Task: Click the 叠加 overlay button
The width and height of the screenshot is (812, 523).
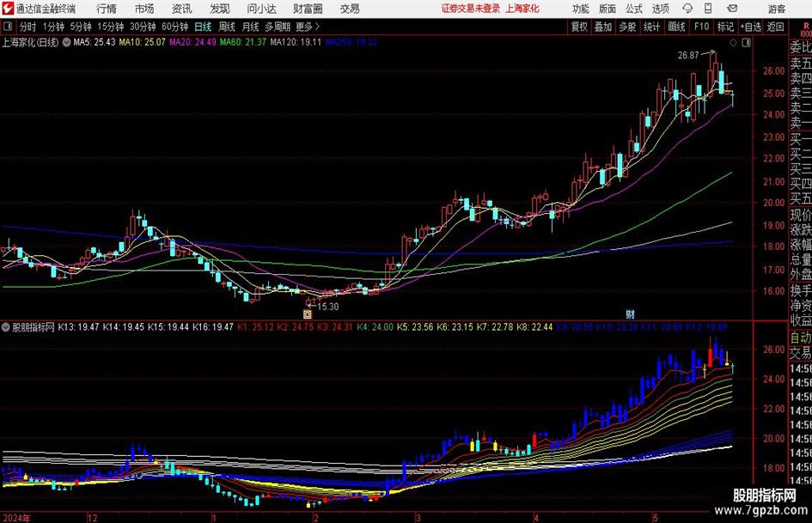Action: tap(603, 27)
